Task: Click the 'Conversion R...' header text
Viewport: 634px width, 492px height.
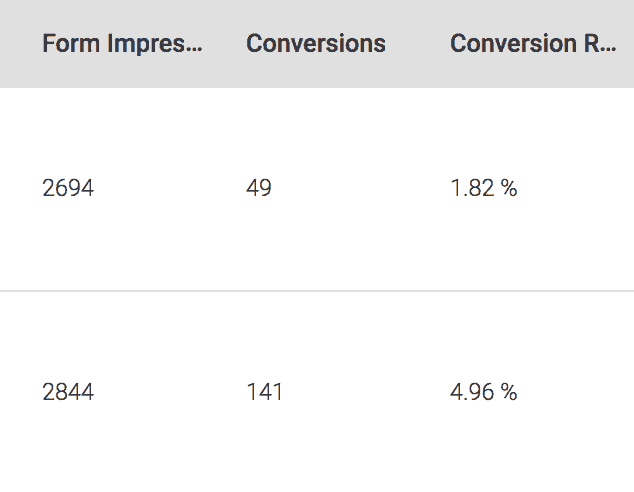Action: (x=532, y=44)
